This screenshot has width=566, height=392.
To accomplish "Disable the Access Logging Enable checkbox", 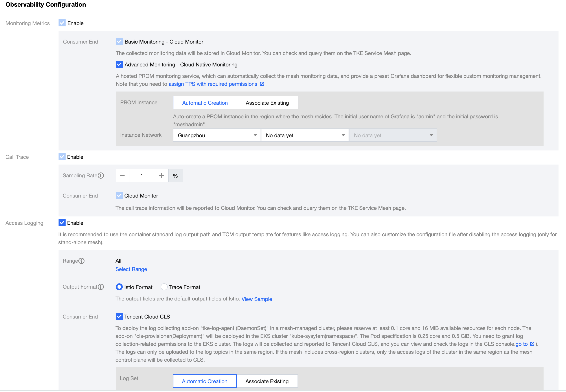I will click(x=62, y=223).
